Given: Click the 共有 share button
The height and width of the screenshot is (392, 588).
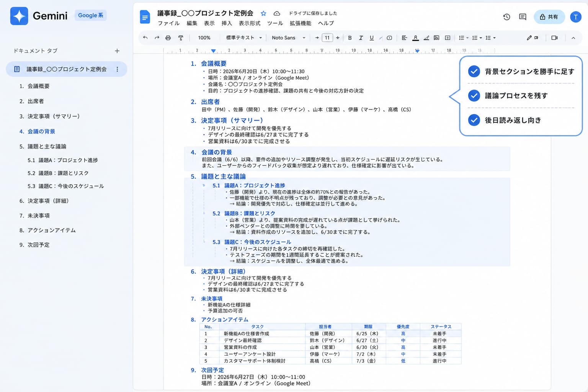Looking at the screenshot, I should pyautogui.click(x=549, y=17).
